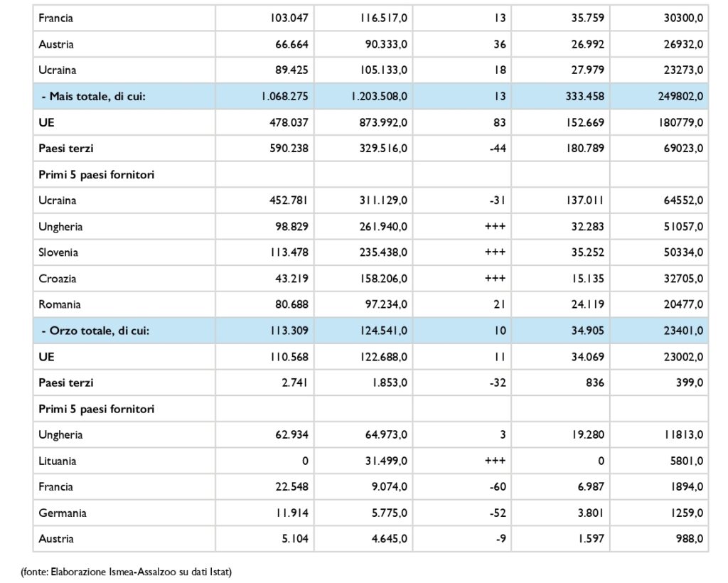Select the value 89.425

(291, 70)
